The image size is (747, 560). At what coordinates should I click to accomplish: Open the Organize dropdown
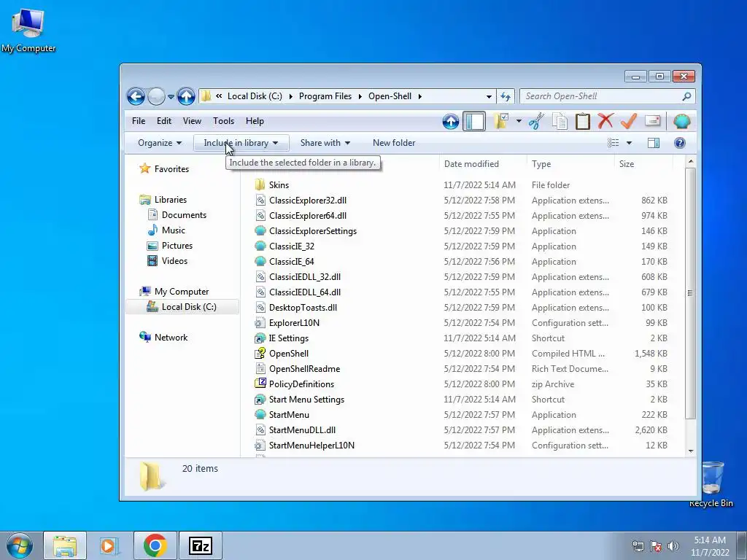tap(160, 143)
